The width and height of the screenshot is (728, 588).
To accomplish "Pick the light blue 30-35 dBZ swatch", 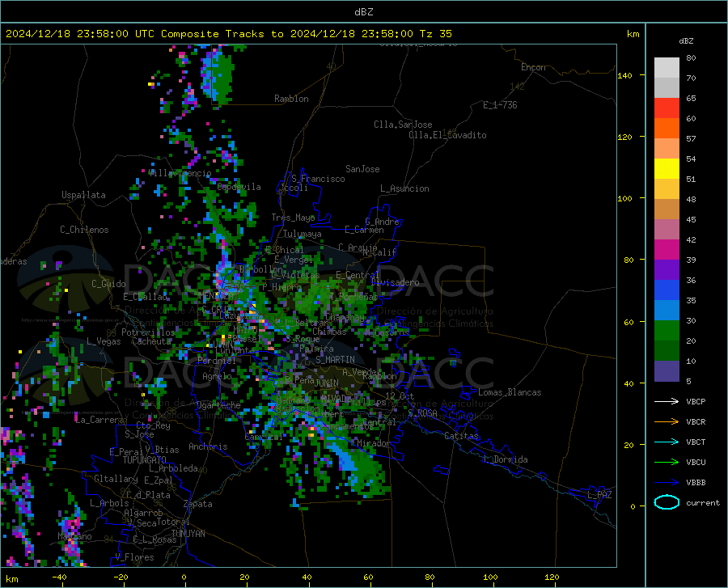I will click(667, 311).
